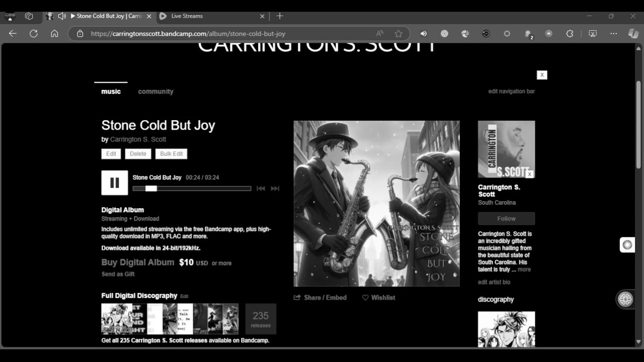Screen dimensions: 644x362
Task: Skip to the previous track
Action: tap(261, 189)
